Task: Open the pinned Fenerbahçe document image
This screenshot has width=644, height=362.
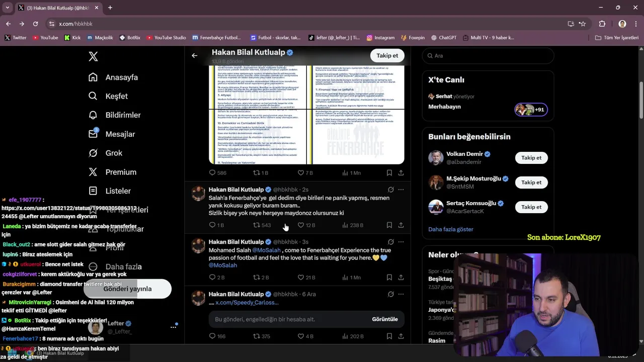Action: coord(306,115)
